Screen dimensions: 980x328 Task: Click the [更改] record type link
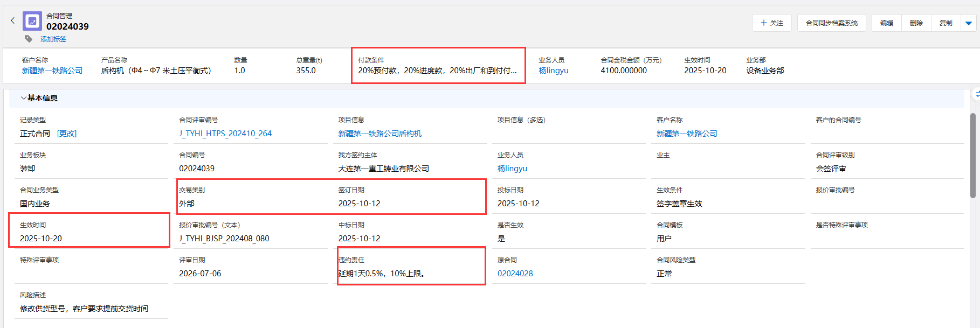click(67, 134)
